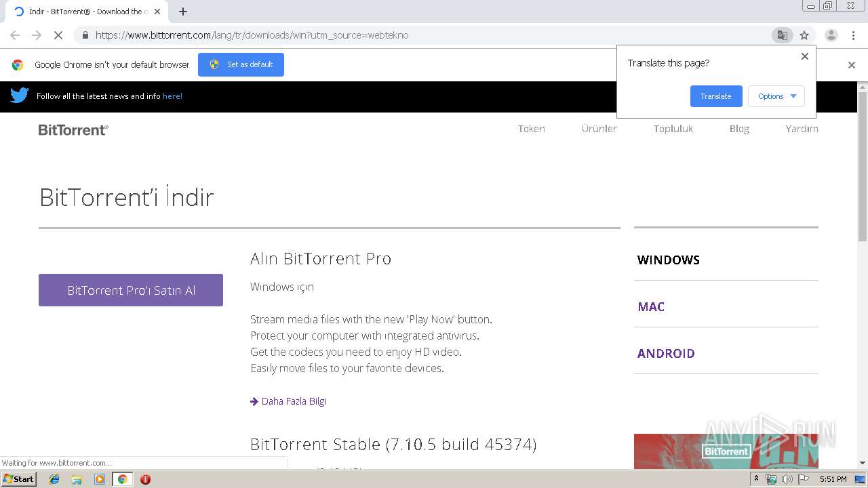Click the BitTorrent logo

tap(73, 129)
